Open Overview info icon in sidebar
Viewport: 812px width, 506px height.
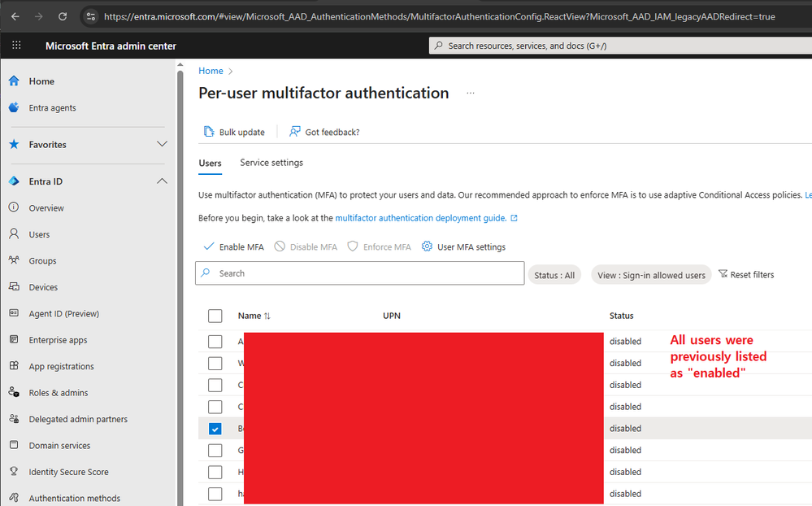[x=14, y=207]
